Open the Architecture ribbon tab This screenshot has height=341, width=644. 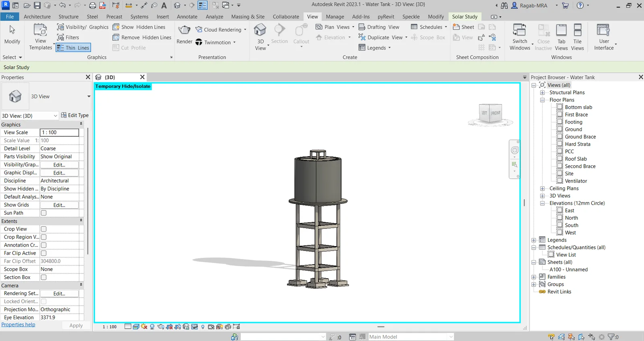point(37,16)
